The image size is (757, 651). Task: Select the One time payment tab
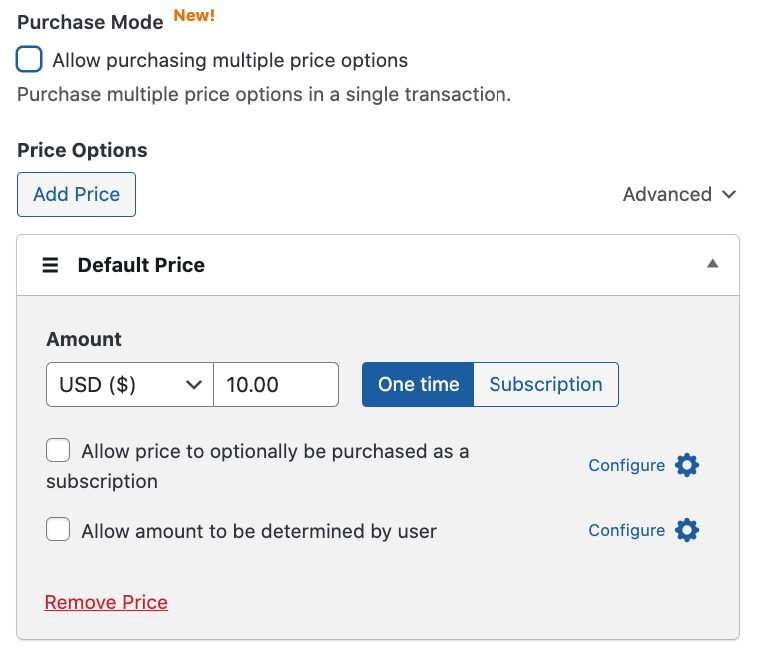click(x=418, y=384)
